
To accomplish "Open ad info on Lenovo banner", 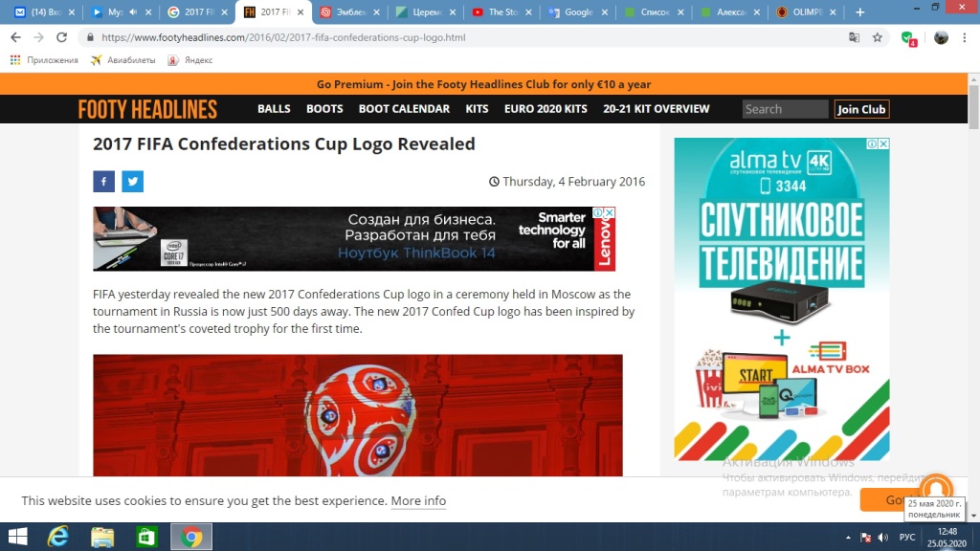I will [598, 212].
